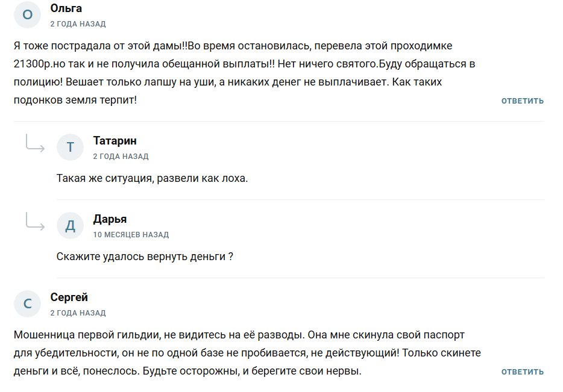Viewport: 563px width, 392px height.
Task: Open the profile name Сергей
Action: (x=69, y=297)
